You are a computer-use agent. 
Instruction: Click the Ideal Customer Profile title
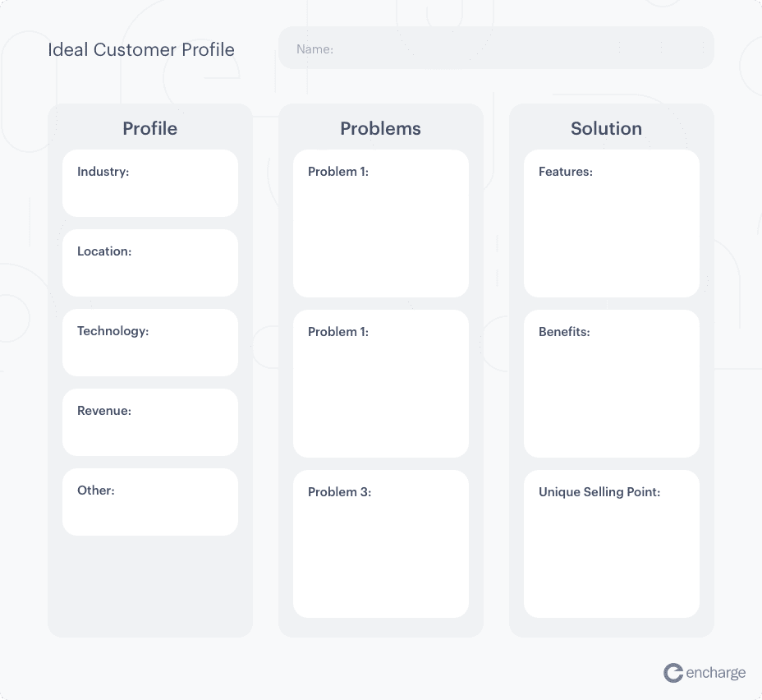click(x=141, y=49)
